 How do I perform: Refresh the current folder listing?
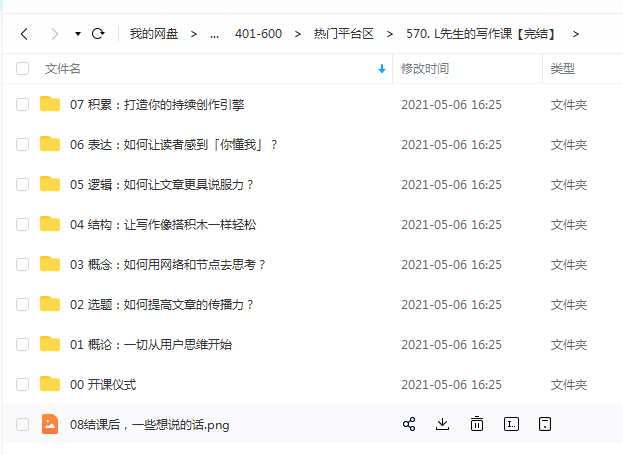[x=98, y=34]
